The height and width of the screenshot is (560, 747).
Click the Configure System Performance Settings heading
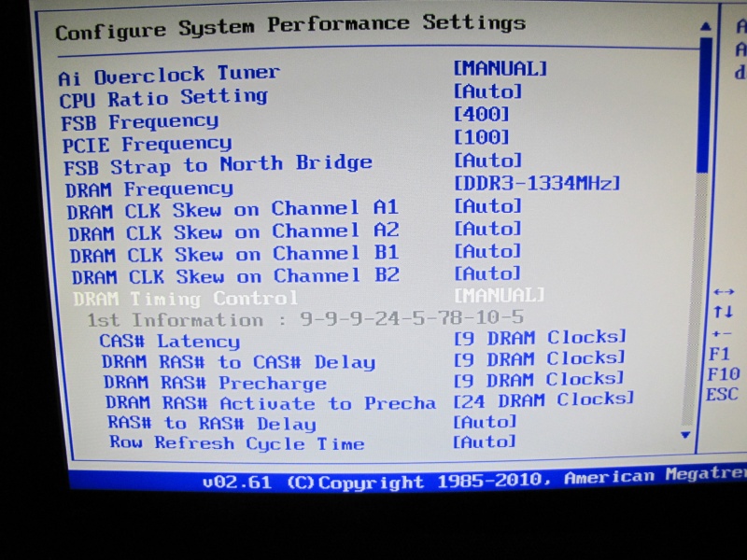[290, 28]
